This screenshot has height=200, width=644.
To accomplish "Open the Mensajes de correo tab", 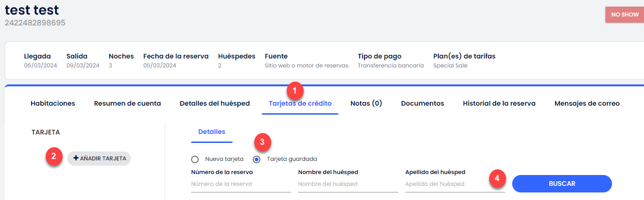I will [587, 103].
